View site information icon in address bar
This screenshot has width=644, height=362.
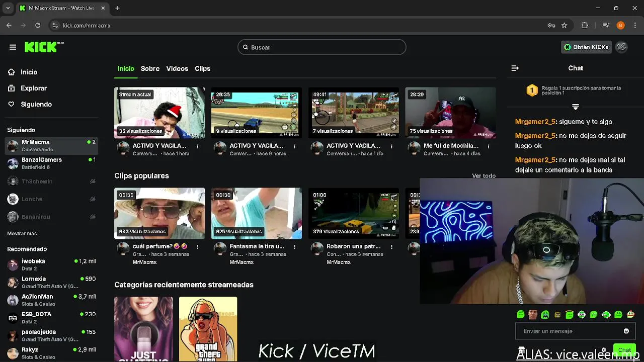click(x=55, y=25)
